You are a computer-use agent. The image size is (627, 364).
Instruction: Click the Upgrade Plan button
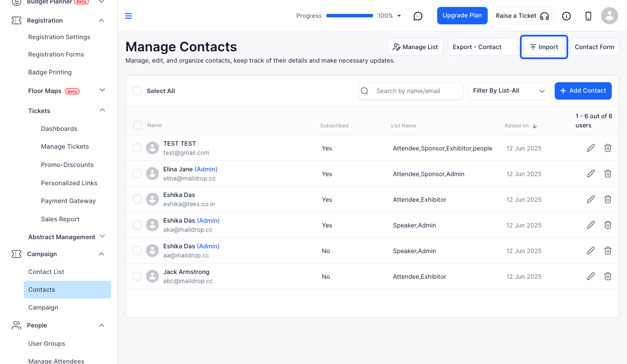pyautogui.click(x=462, y=16)
